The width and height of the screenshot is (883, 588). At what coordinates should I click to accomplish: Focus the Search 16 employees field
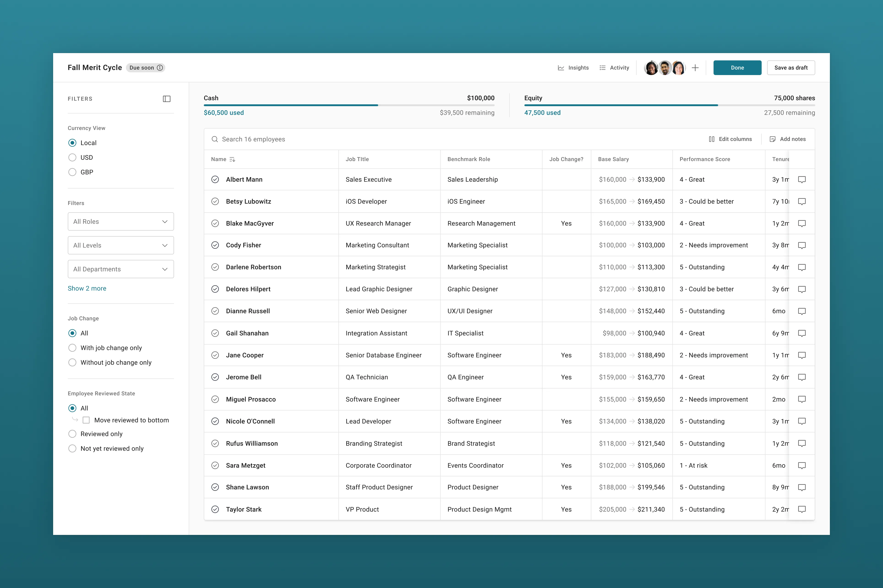tap(253, 139)
